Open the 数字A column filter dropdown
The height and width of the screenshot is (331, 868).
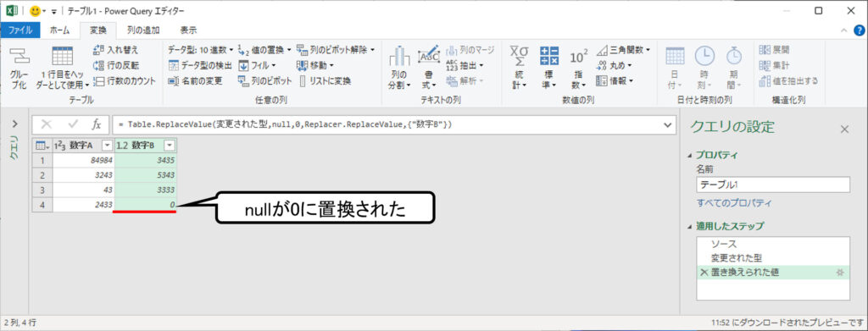[108, 146]
